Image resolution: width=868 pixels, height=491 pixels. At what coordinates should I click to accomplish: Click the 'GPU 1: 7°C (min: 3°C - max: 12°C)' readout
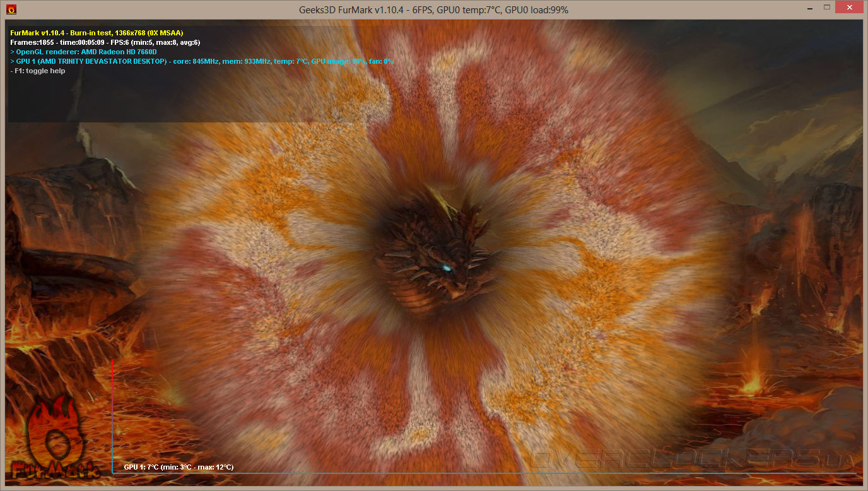[179, 467]
